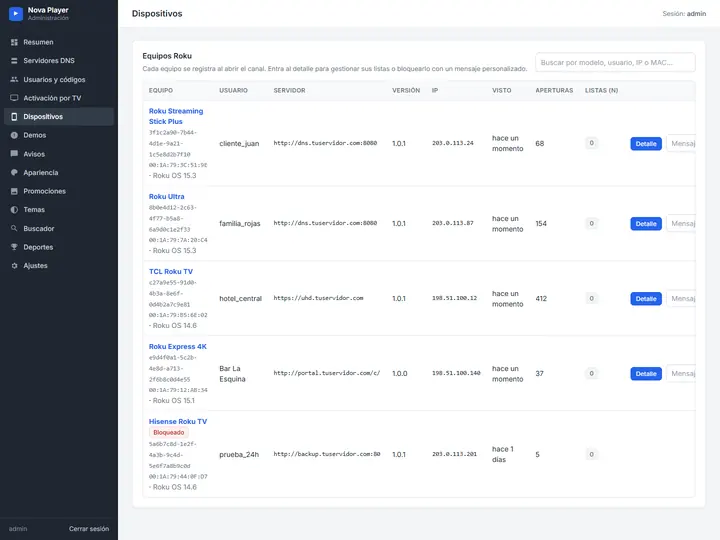Open TCL Roku TV device link
The height and width of the screenshot is (540, 720).
(x=171, y=271)
